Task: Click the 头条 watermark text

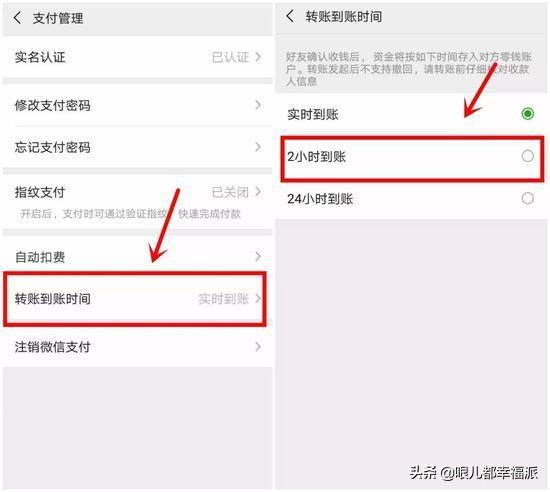Action: pyautogui.click(x=423, y=472)
